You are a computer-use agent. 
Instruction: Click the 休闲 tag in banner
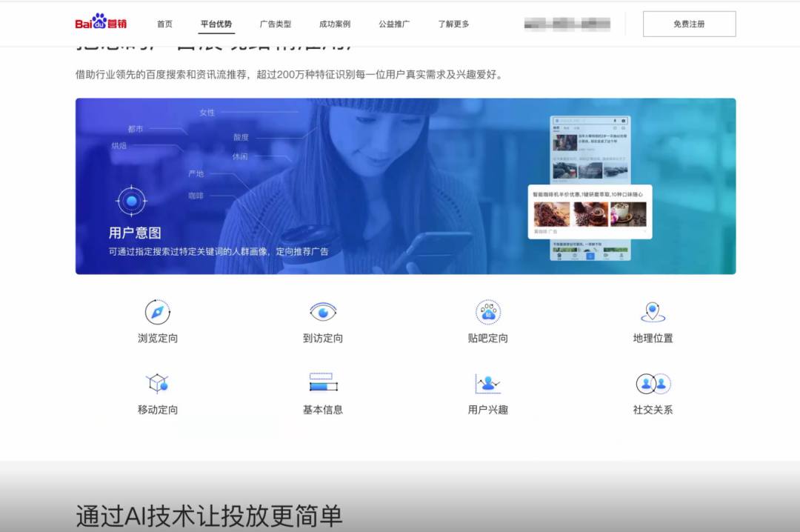pyautogui.click(x=240, y=157)
